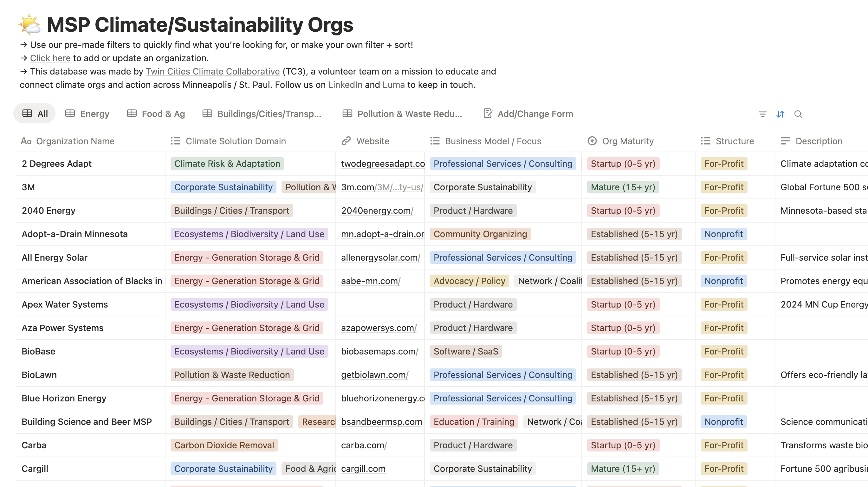The width and height of the screenshot is (868, 487).
Task: Click the Website column link icon
Action: [346, 141]
